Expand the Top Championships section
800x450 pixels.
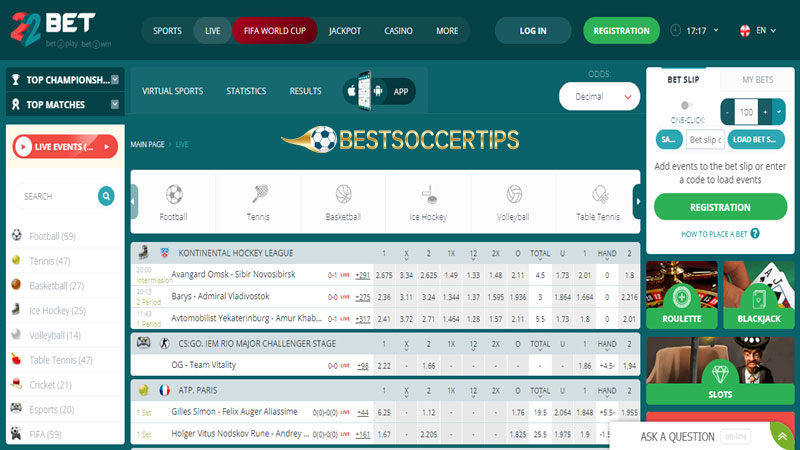115,80
